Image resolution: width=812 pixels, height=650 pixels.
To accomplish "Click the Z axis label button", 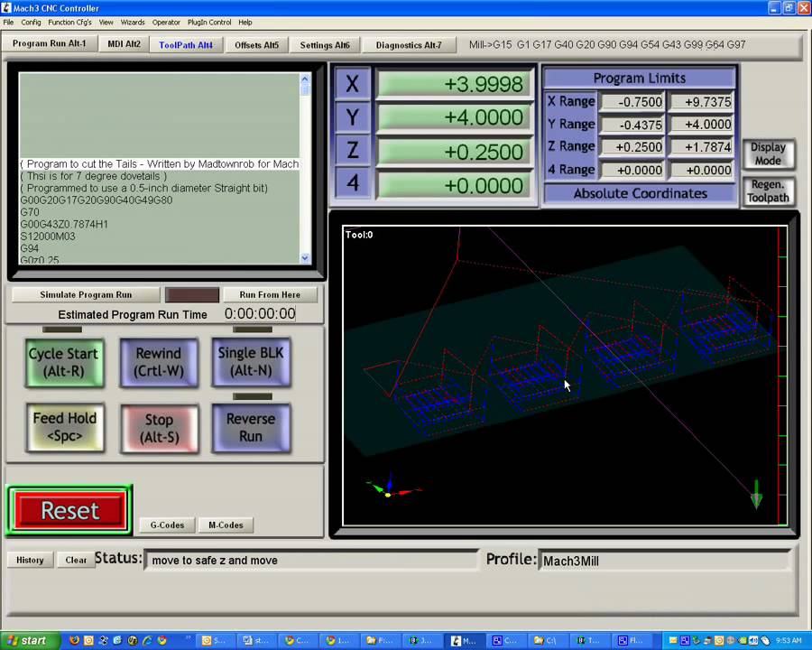I will point(352,150).
